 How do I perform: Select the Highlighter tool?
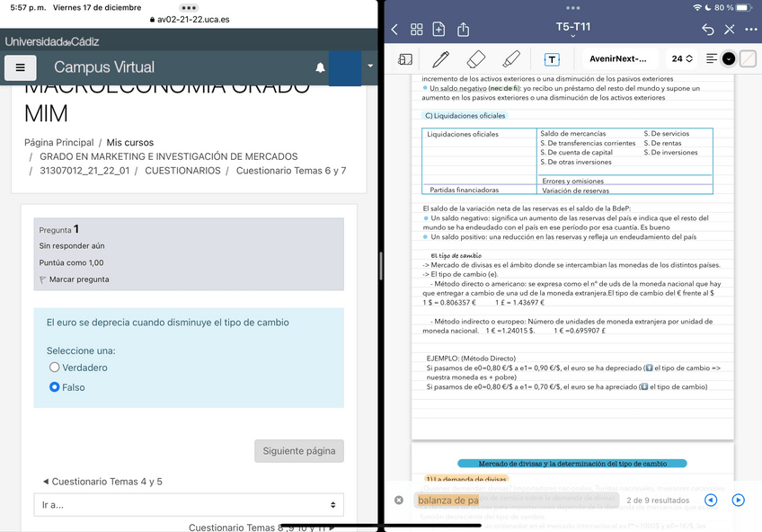point(511,59)
